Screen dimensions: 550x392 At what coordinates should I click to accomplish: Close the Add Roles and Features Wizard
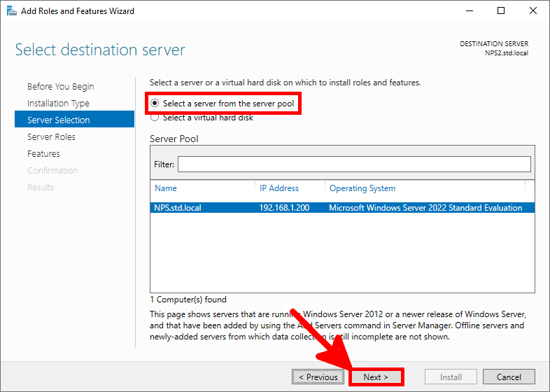tap(533, 11)
